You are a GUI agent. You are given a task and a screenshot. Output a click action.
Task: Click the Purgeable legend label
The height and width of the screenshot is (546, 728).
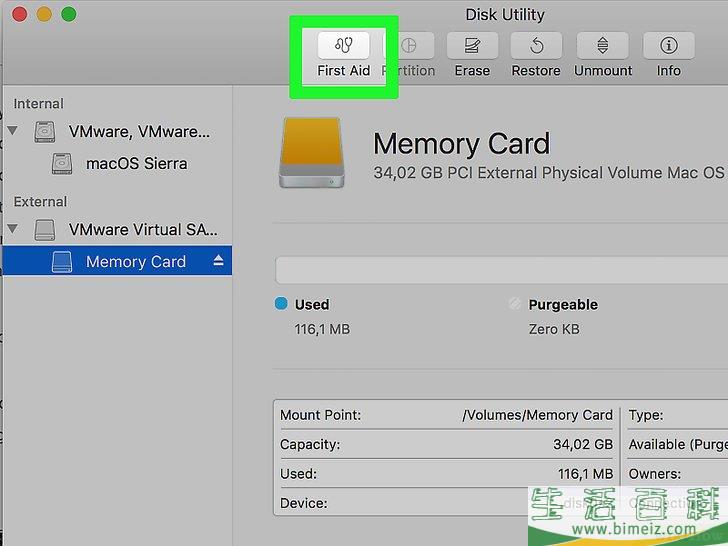coord(563,305)
